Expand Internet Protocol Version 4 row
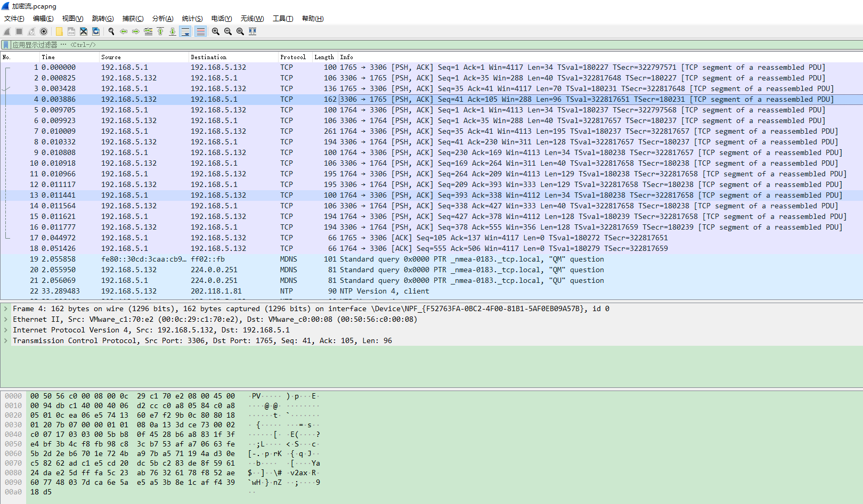This screenshot has width=863, height=504. [6, 330]
